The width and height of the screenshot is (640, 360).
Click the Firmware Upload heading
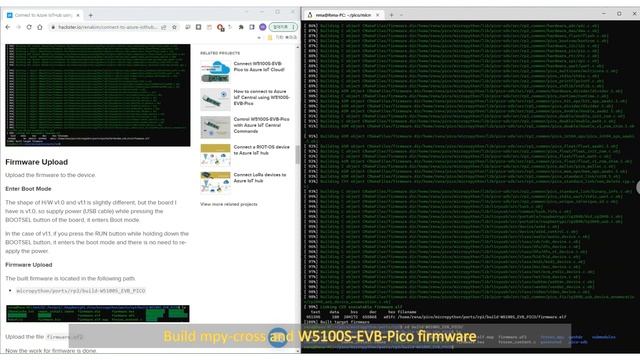(x=36, y=162)
